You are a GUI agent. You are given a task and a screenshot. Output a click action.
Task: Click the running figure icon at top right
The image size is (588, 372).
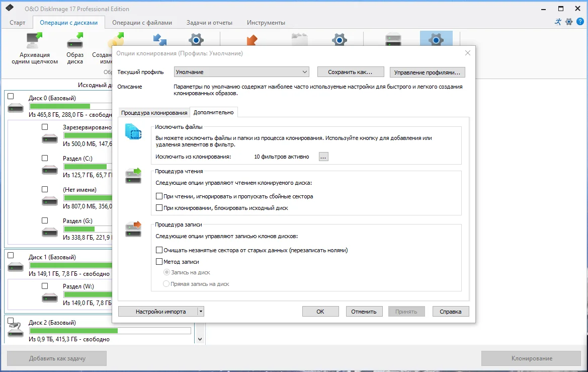(x=558, y=22)
